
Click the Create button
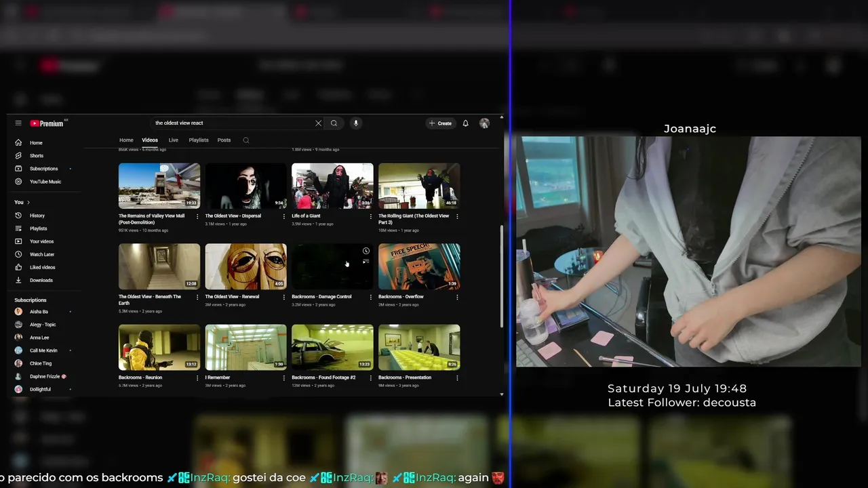[440, 123]
